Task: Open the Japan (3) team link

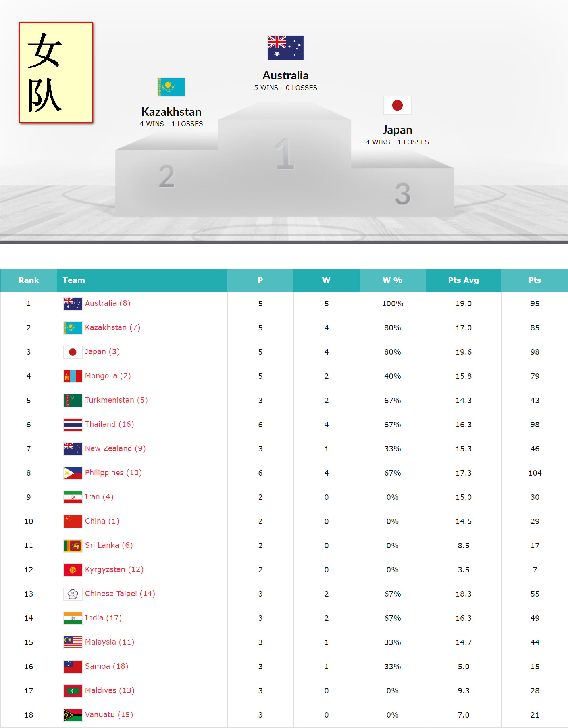Action: 102,352
